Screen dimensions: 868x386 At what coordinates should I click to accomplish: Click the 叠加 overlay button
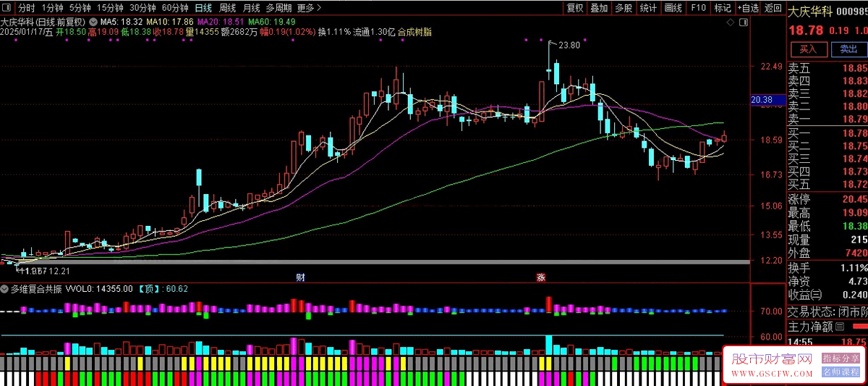[599, 8]
